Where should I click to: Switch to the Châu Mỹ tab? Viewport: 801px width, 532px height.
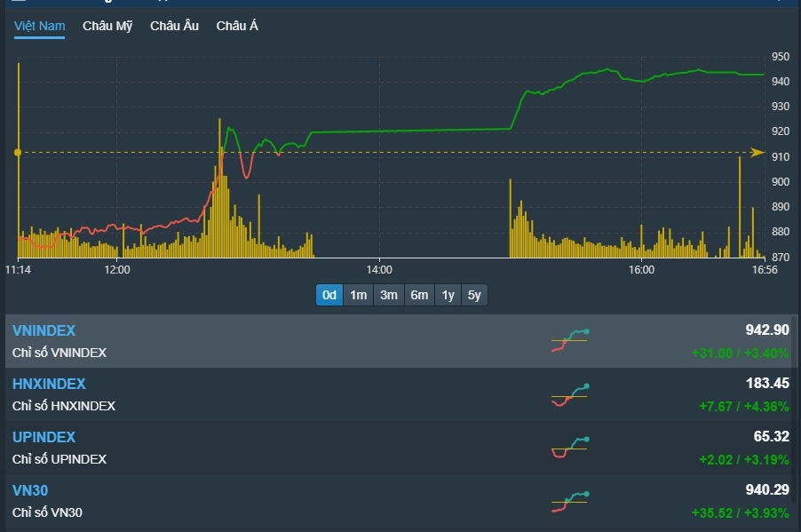coord(107,26)
